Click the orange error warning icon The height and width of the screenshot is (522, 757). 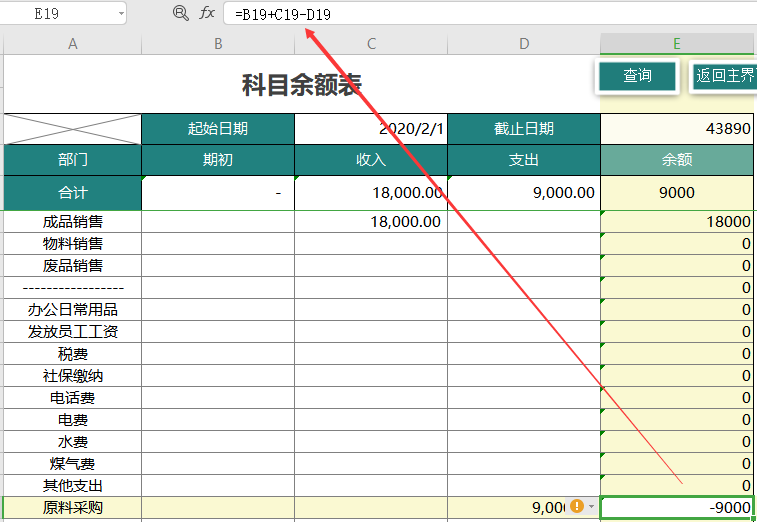click(x=577, y=507)
